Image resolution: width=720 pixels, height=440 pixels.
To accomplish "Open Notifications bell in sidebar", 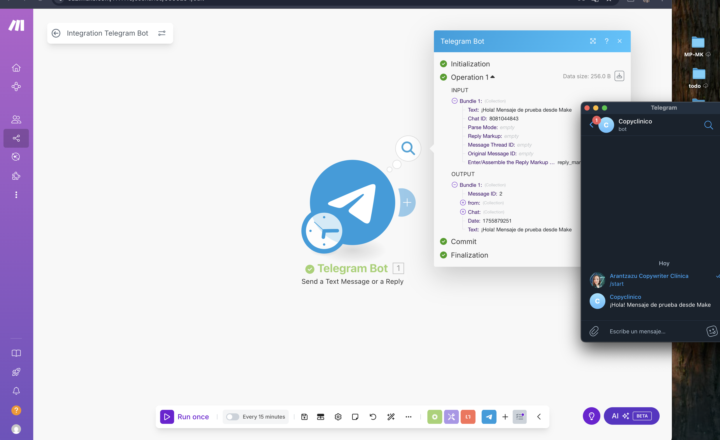I will click(16, 391).
